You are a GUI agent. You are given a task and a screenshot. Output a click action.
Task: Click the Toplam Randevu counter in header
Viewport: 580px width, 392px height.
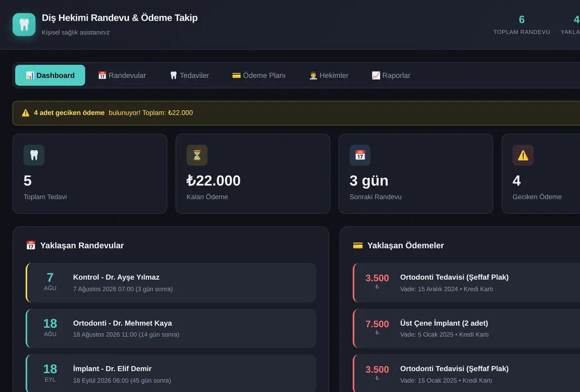coord(522,25)
